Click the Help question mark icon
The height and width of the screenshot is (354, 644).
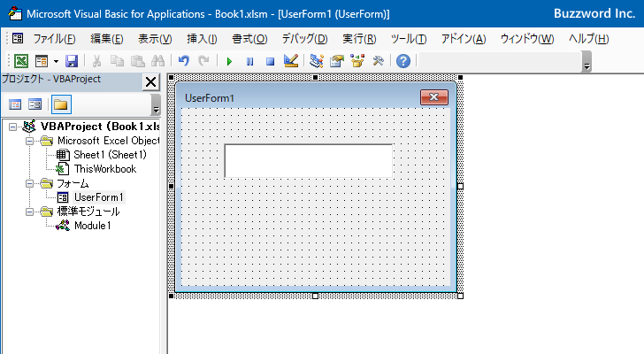[x=403, y=61]
